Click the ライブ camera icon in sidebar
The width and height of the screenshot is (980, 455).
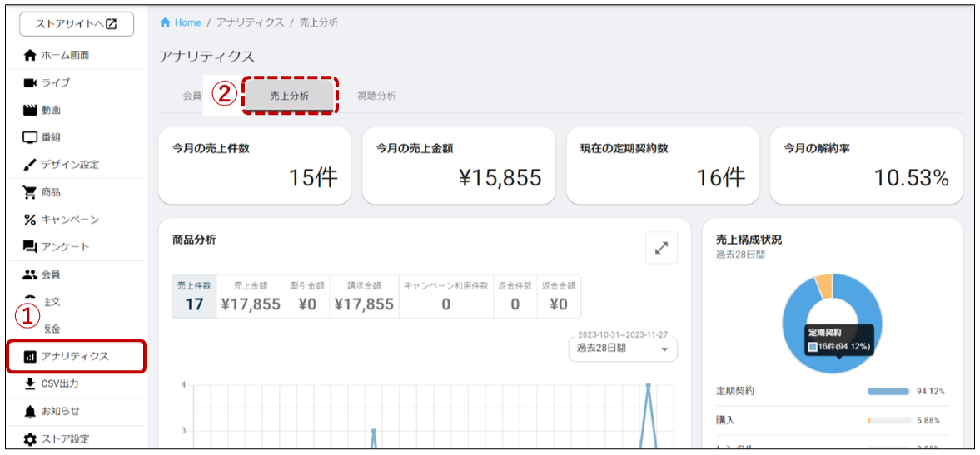coord(30,82)
